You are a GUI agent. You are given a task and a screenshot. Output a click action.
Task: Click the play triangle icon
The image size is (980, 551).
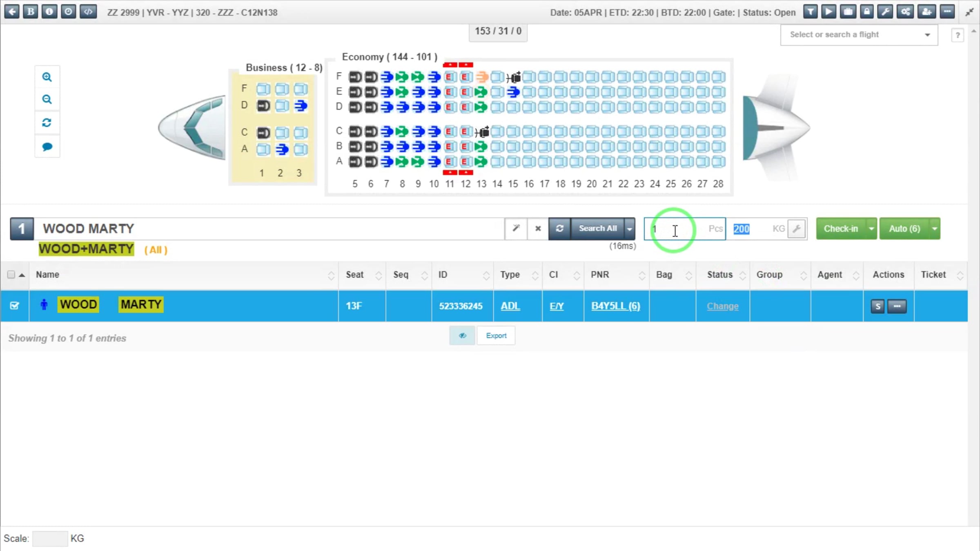tap(829, 12)
